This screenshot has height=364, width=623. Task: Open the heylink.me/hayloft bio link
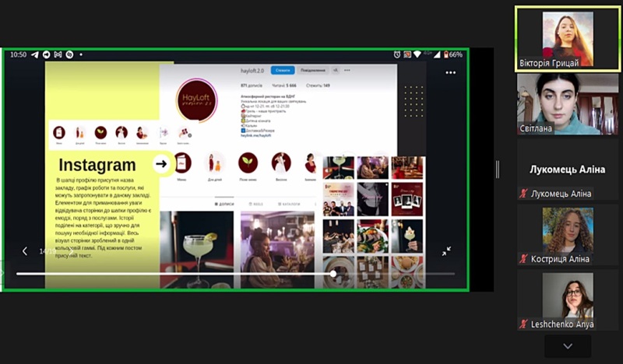click(x=256, y=135)
